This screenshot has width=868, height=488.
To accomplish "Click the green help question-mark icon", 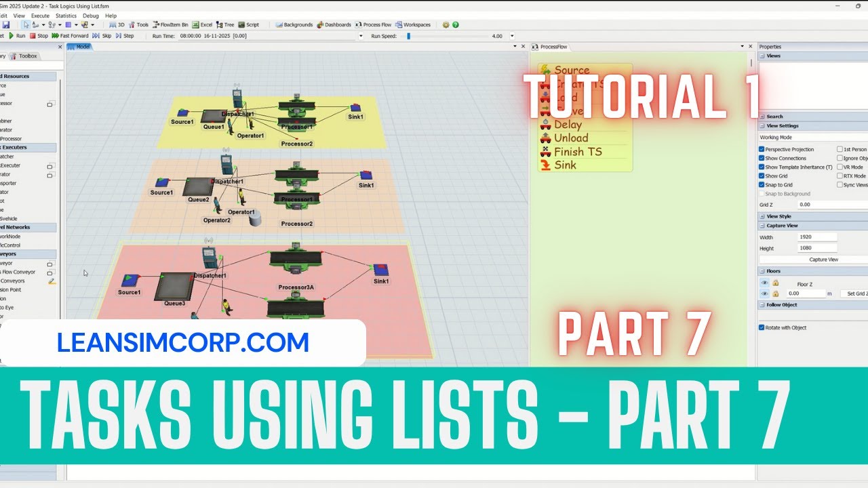I will 456,24.
